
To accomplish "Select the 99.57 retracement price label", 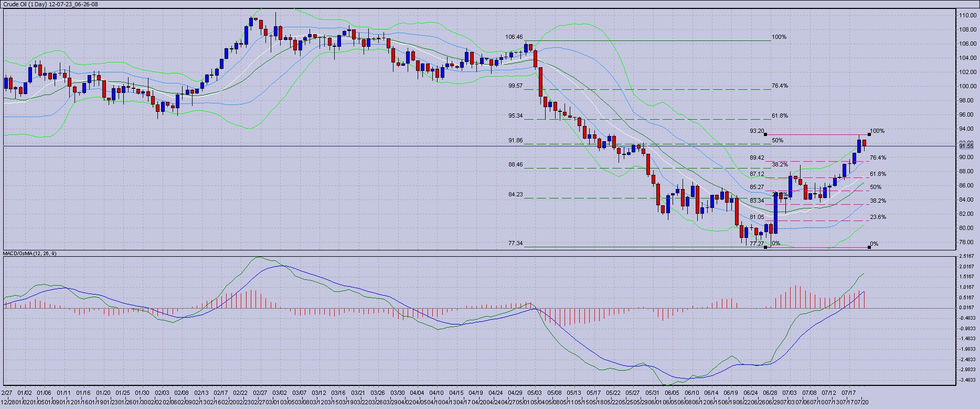I will [515, 86].
